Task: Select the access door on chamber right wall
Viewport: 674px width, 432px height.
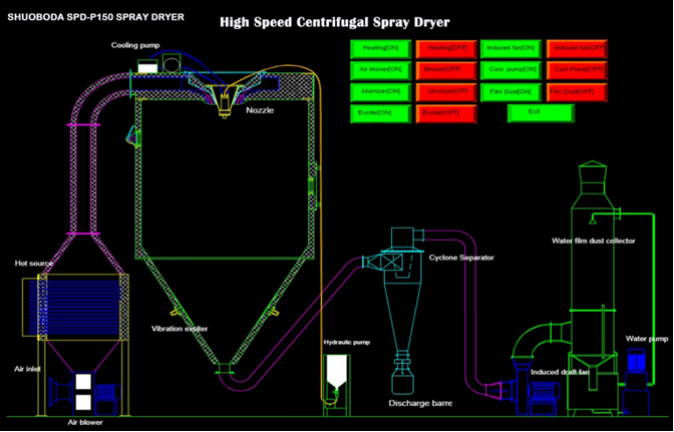Action: 313,185
